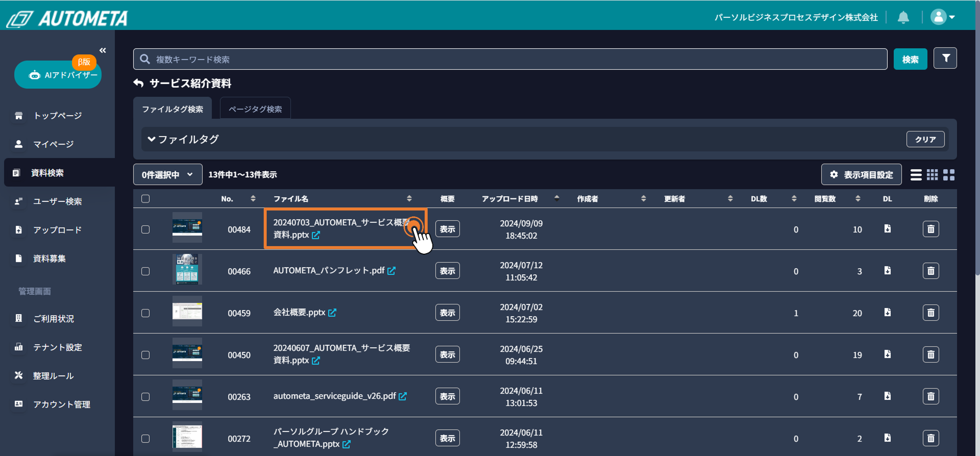The height and width of the screenshot is (456, 980).
Task: Download AUTOMETA_パンフレット.pdf via DL icon
Action: [888, 270]
